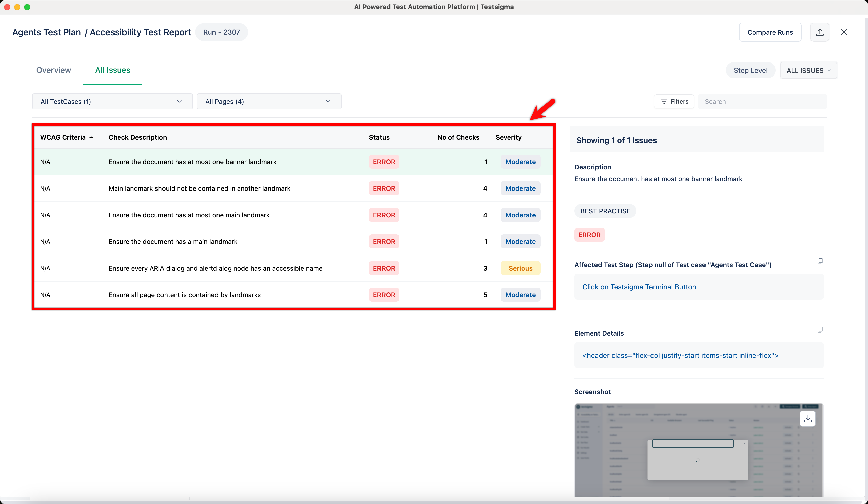
Task: Click the Serious severity badge
Action: [x=520, y=268]
